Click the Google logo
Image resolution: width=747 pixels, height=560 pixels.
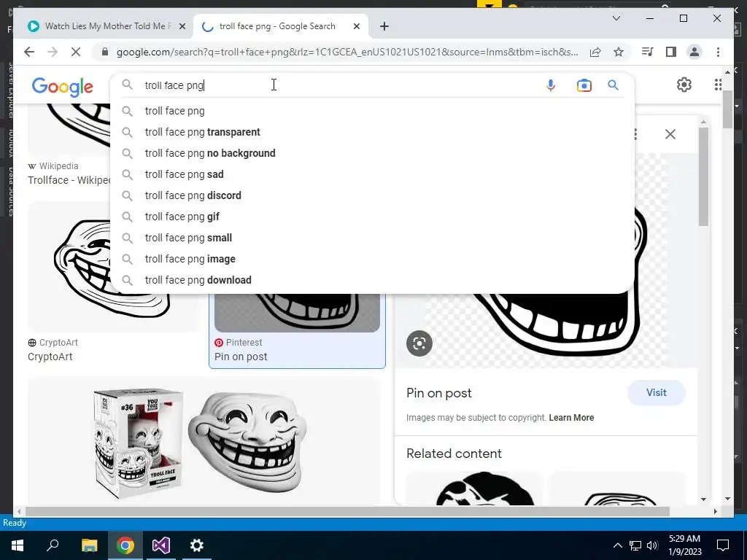[x=63, y=87]
